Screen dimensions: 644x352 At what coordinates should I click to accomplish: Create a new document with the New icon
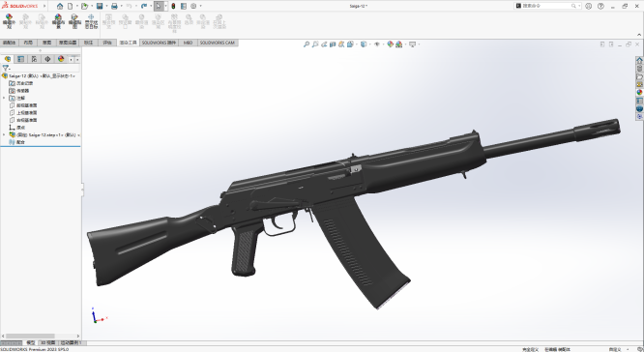point(71,6)
